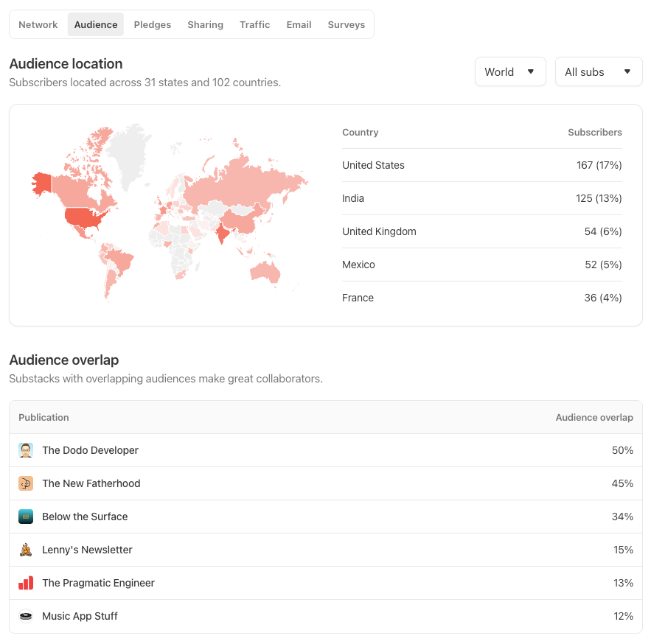
Task: Open the All subs filter dropdown
Action: click(x=598, y=71)
